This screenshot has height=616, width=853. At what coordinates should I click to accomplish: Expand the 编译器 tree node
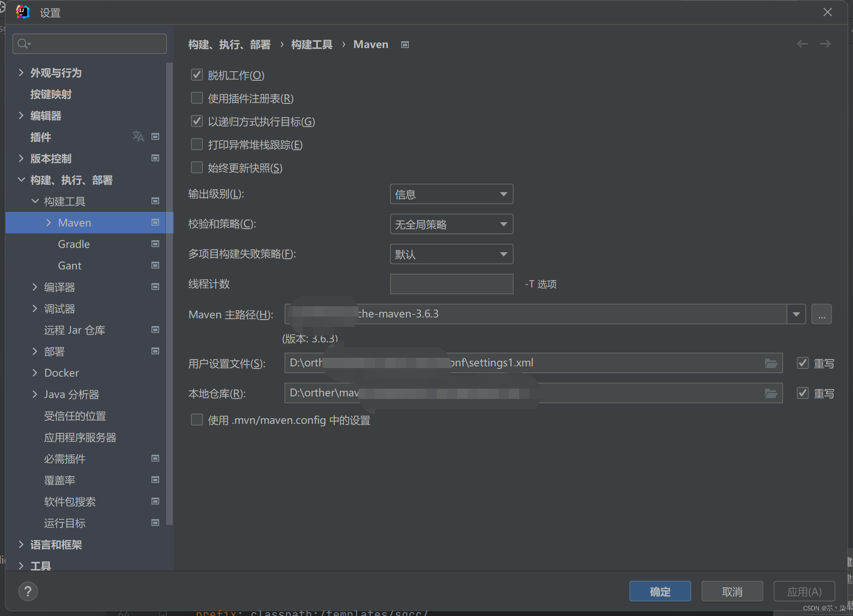pos(35,287)
